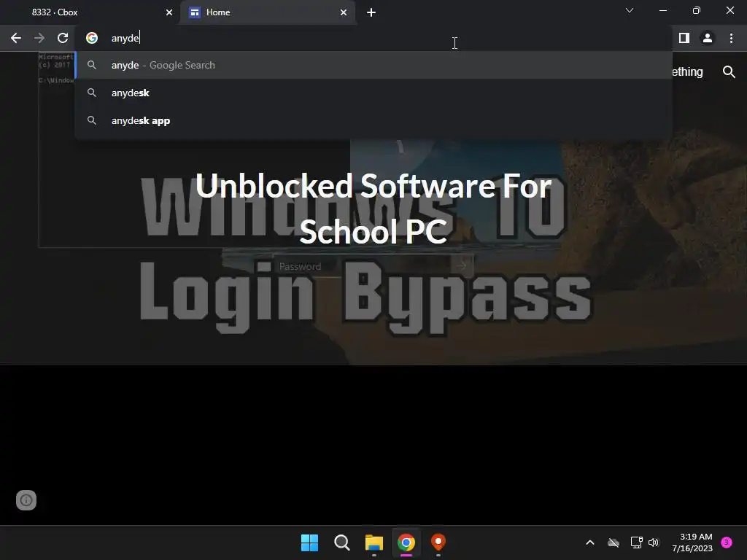Choose the 'anydesk' search suggestion
Viewport: 747px width, 560px height.
click(x=373, y=93)
